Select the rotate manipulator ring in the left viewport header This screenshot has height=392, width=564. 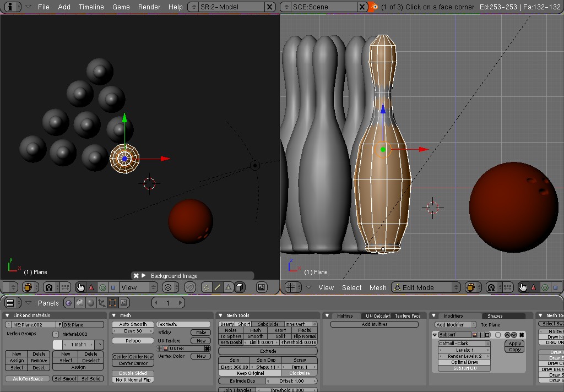tap(102, 287)
